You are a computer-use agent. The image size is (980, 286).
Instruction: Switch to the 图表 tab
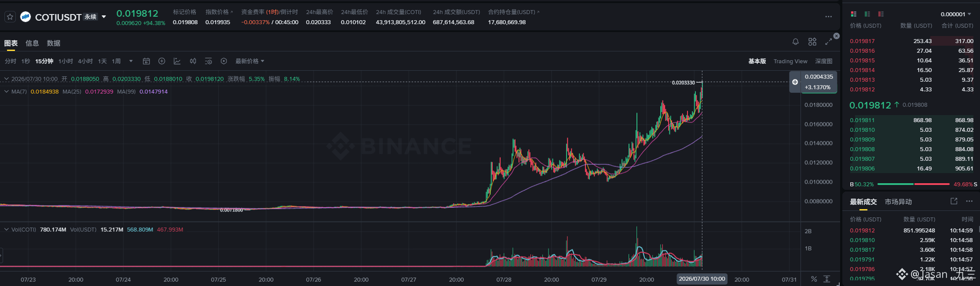click(x=11, y=43)
